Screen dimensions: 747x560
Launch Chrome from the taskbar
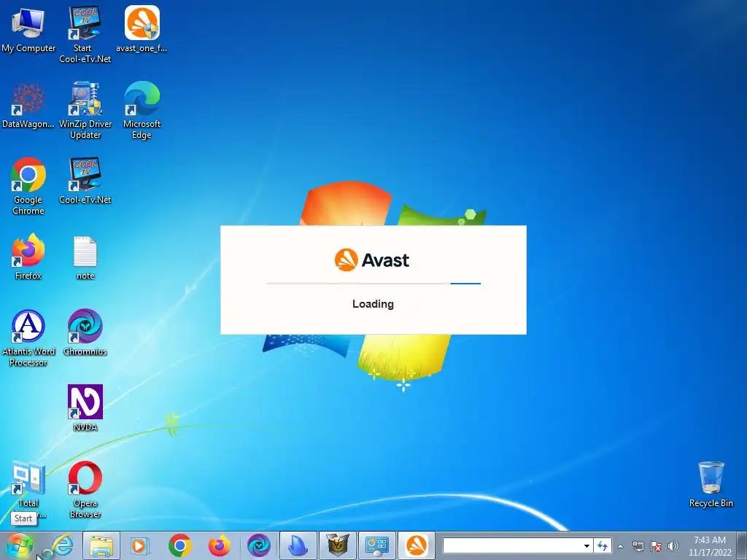coord(179,545)
